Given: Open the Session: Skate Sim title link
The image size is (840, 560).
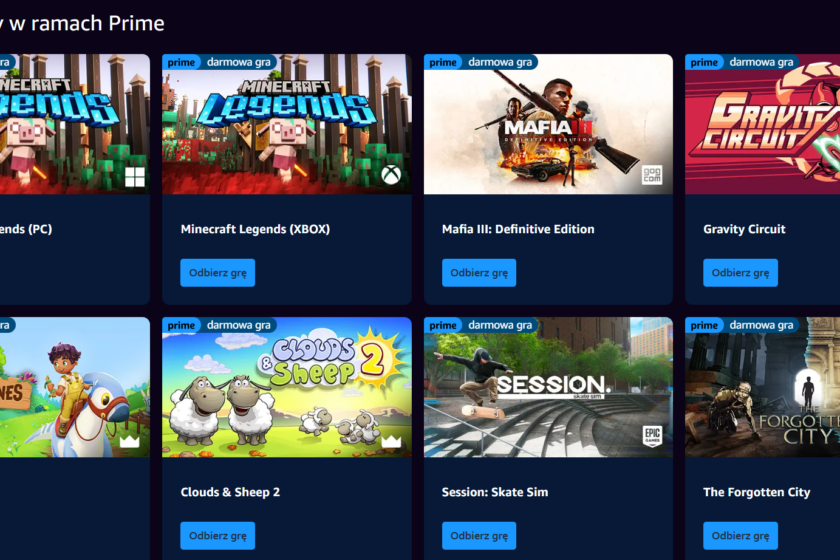Looking at the screenshot, I should [x=495, y=492].
